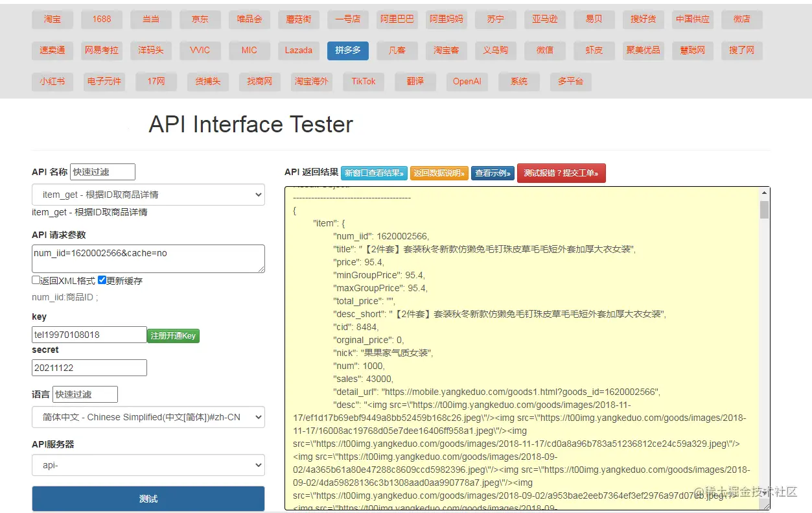Image resolution: width=812 pixels, height=513 pixels.
Task: Open the 搜好货 tab
Action: tap(644, 19)
